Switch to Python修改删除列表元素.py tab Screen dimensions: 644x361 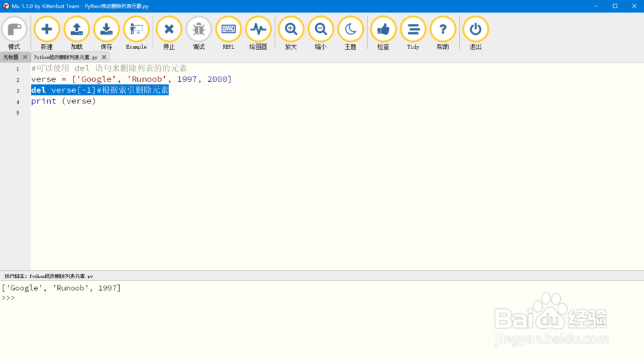click(66, 57)
